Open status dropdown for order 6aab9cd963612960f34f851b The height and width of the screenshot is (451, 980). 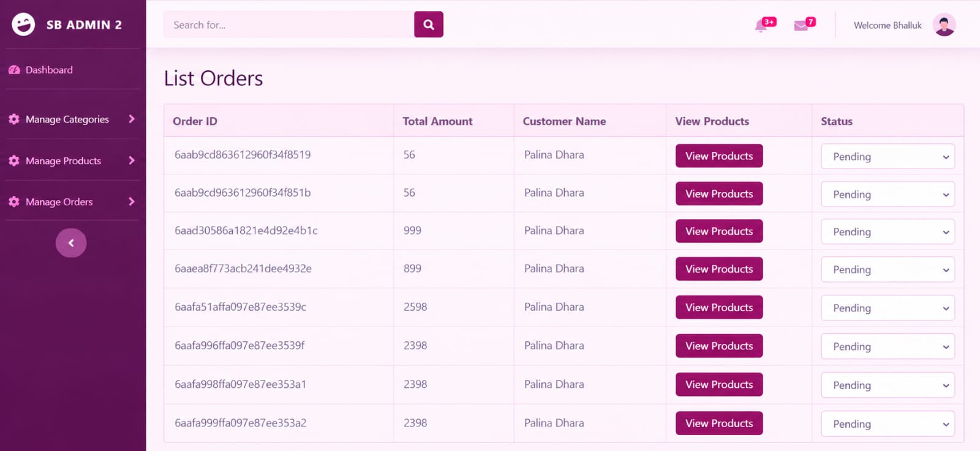888,194
